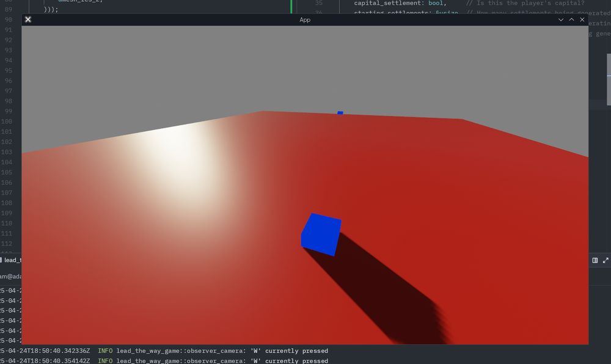Screen dimensions: 611x364
Task: Click line number 112 in the gutter
Action: pyautogui.click(x=7, y=244)
